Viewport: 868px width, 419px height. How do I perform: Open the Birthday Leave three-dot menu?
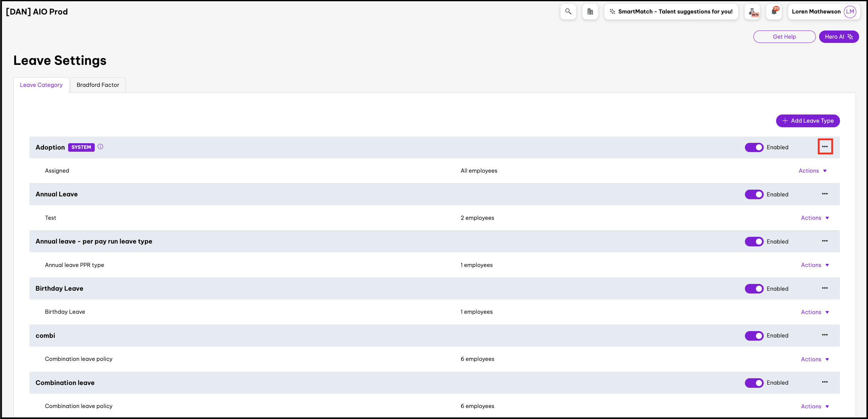[x=825, y=288]
